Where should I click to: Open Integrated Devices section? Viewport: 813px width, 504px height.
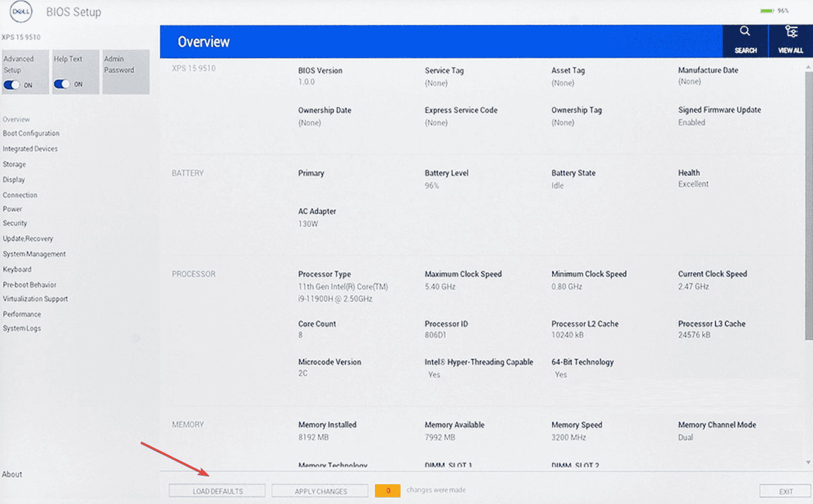click(x=30, y=149)
